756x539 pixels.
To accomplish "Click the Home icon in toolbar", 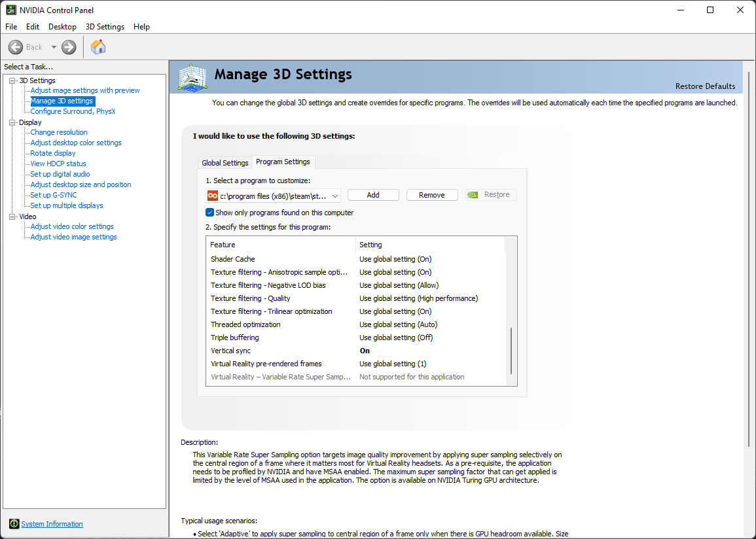I will pos(98,47).
